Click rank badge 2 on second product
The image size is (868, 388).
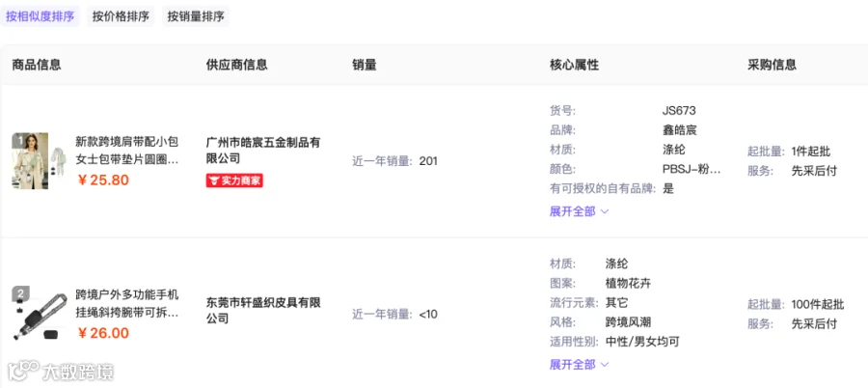click(20, 293)
